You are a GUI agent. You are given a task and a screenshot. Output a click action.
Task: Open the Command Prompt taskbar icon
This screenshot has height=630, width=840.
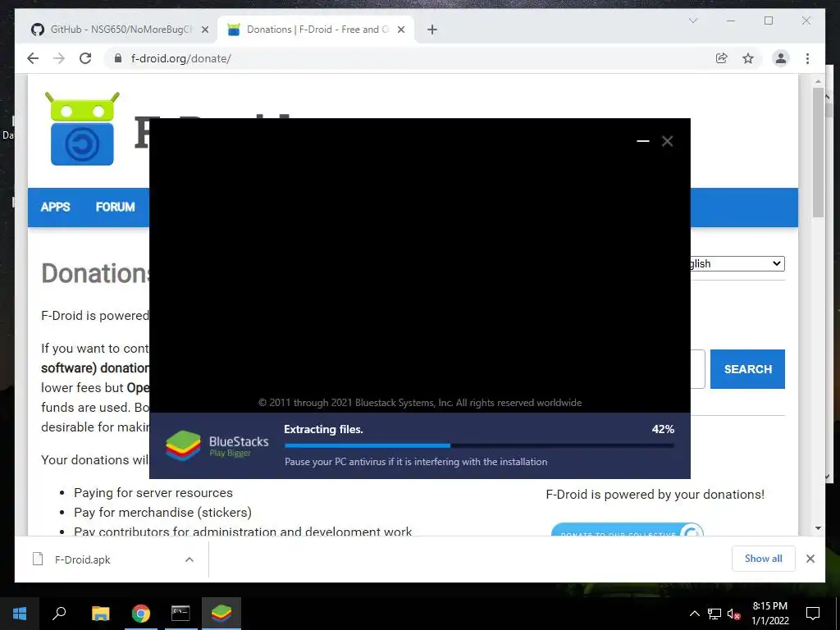(x=180, y=614)
